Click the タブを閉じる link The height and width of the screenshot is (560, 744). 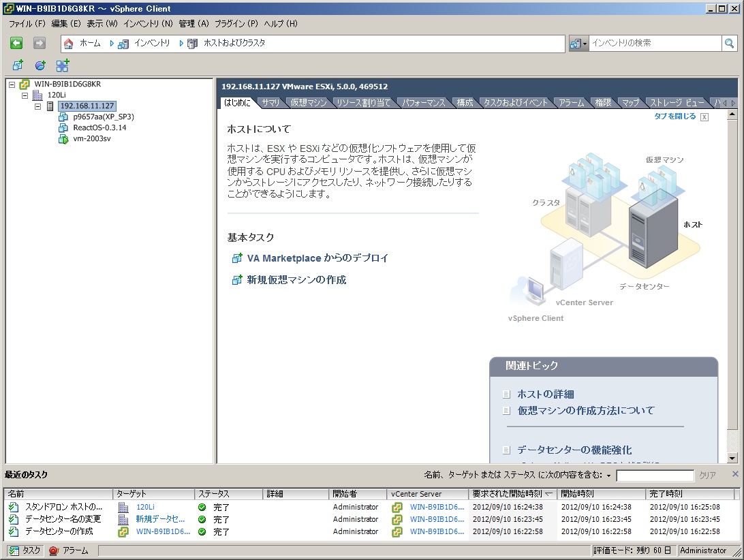[675, 116]
